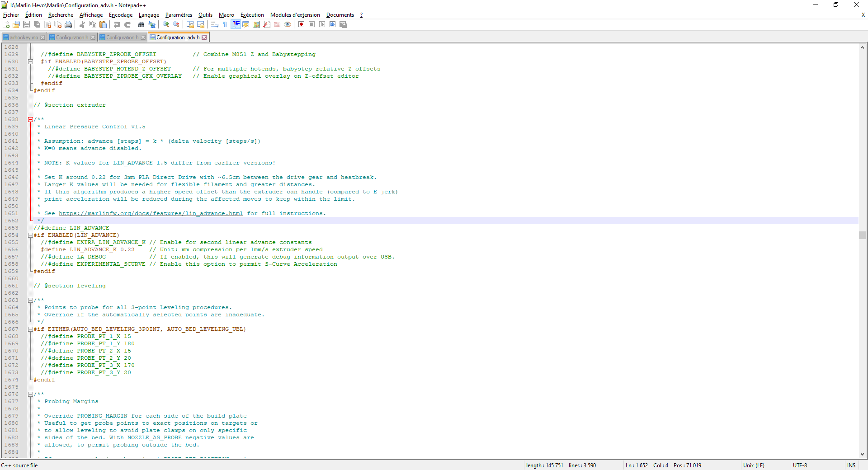The height and width of the screenshot is (470, 868).
Task: Close the airhockey.ino tab
Action: [43, 38]
